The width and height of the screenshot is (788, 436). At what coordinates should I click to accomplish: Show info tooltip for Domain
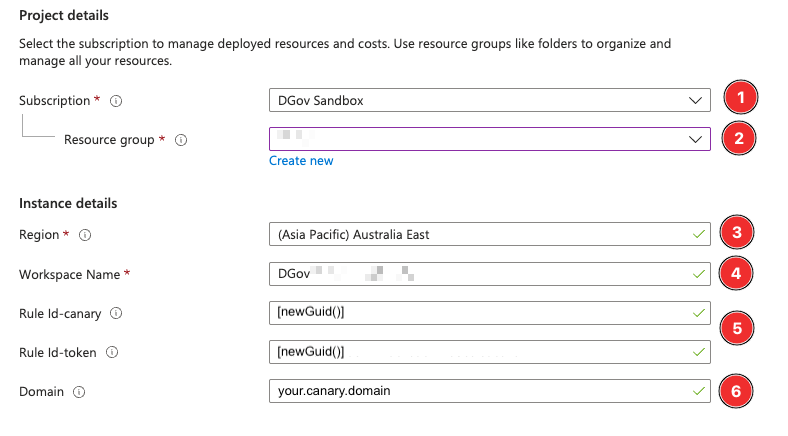79,392
